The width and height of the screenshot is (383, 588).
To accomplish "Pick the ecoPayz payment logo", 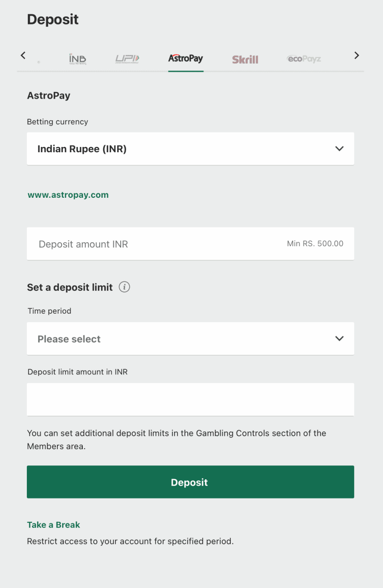I will (x=304, y=59).
